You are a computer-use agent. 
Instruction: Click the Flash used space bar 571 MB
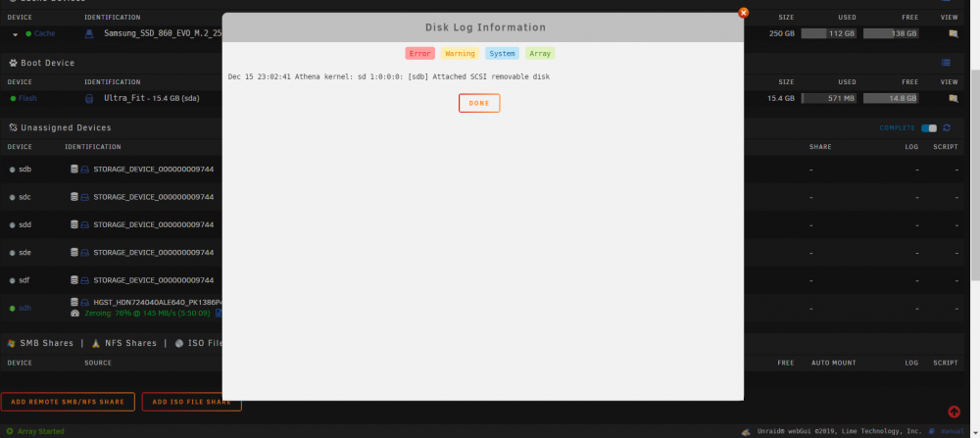tap(829, 98)
